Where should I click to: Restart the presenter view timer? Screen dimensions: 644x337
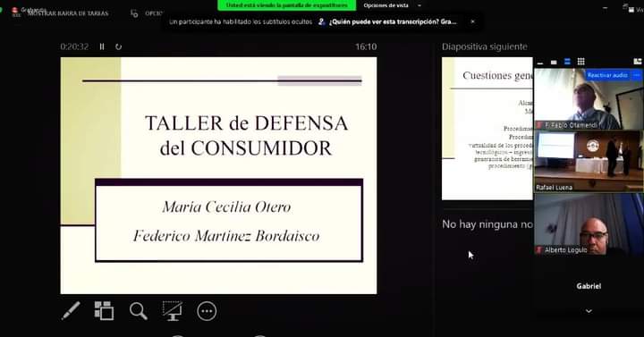119,46
